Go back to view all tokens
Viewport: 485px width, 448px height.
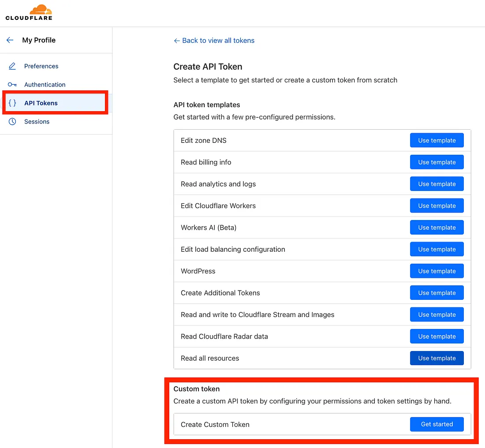(214, 41)
